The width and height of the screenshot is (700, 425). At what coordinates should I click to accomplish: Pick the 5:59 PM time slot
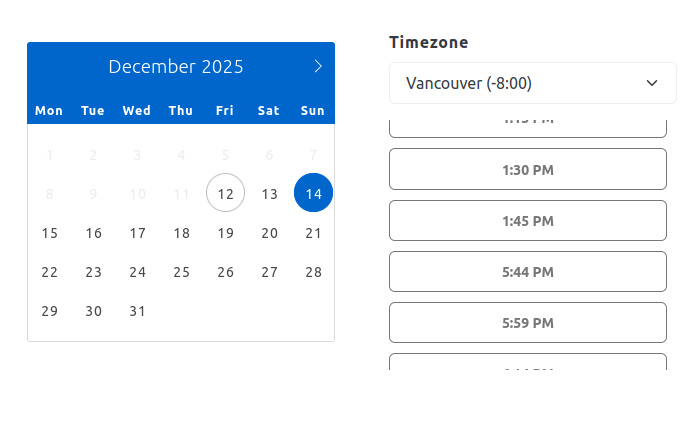click(x=527, y=323)
